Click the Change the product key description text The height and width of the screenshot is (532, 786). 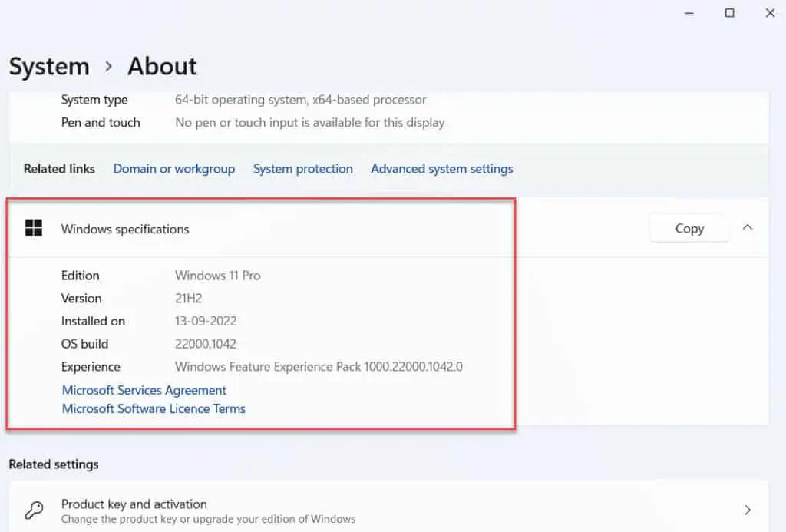[x=208, y=519]
